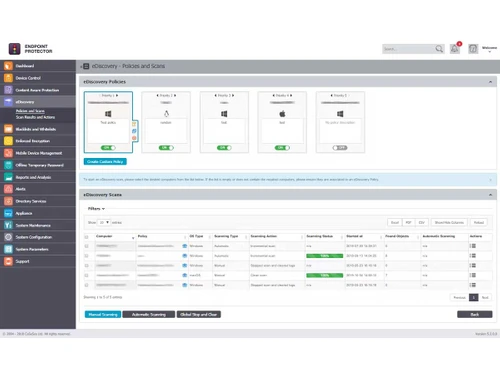Collapse the eDiscovery Scans panel
The height and width of the screenshot is (375, 500).
point(490,195)
